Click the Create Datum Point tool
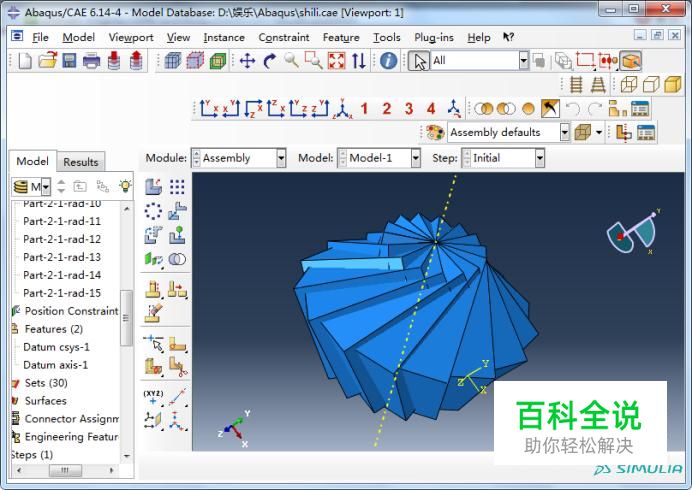This screenshot has height=490, width=692. (153, 396)
